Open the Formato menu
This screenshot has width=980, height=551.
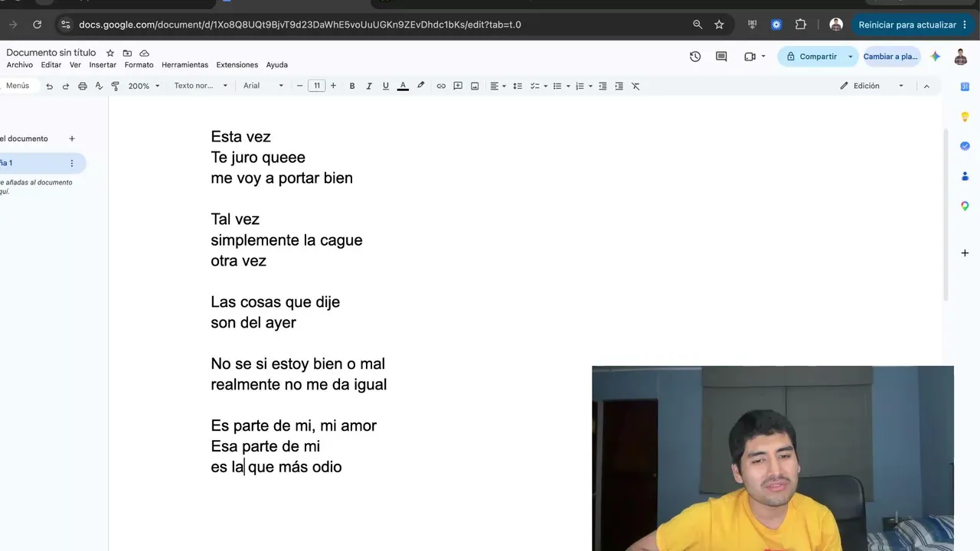(x=139, y=65)
